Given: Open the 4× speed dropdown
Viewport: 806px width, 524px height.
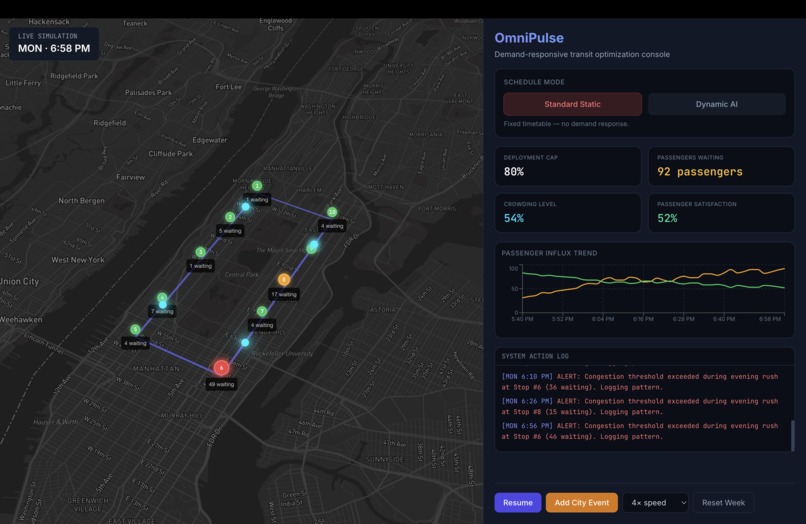Looking at the screenshot, I should [x=655, y=502].
